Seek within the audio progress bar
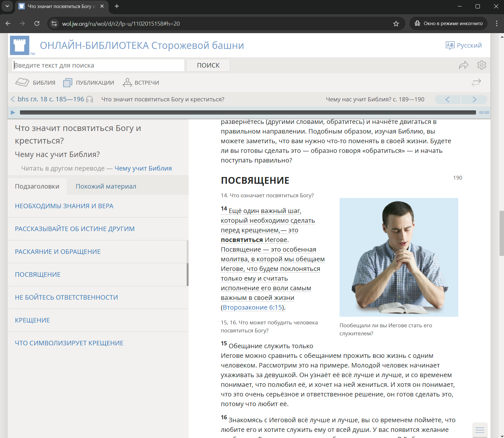 pyautogui.click(x=248, y=112)
